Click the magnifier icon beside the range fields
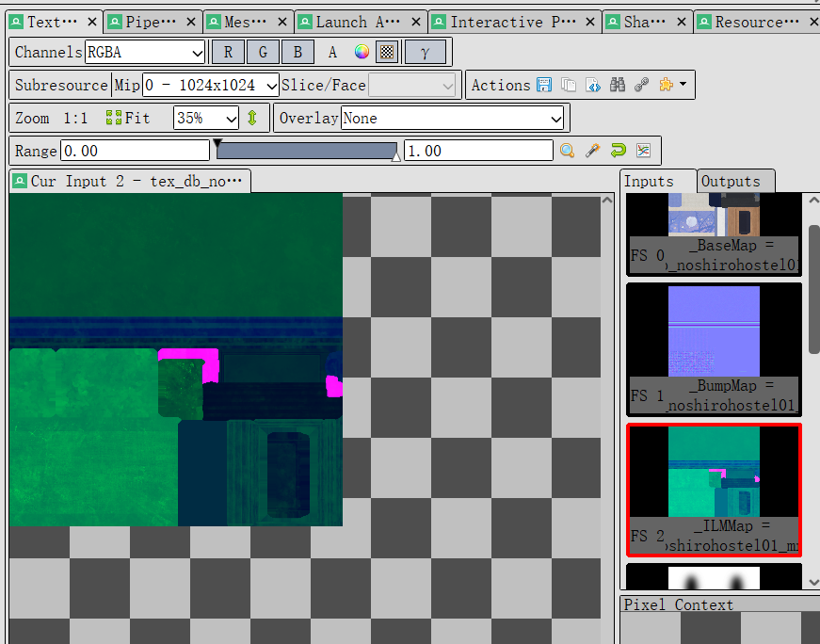The image size is (820, 644). coord(568,151)
